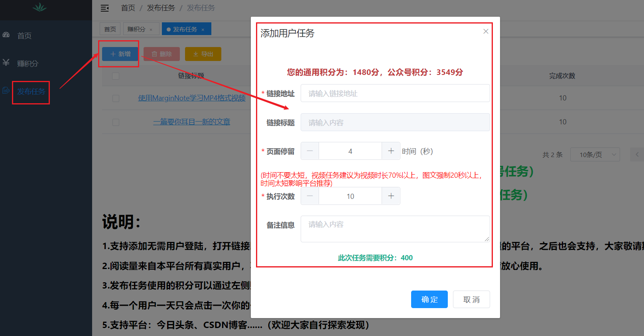This screenshot has height=336, width=644.
Task: Increase 执行次数 with the plus button
Action: pyautogui.click(x=391, y=196)
